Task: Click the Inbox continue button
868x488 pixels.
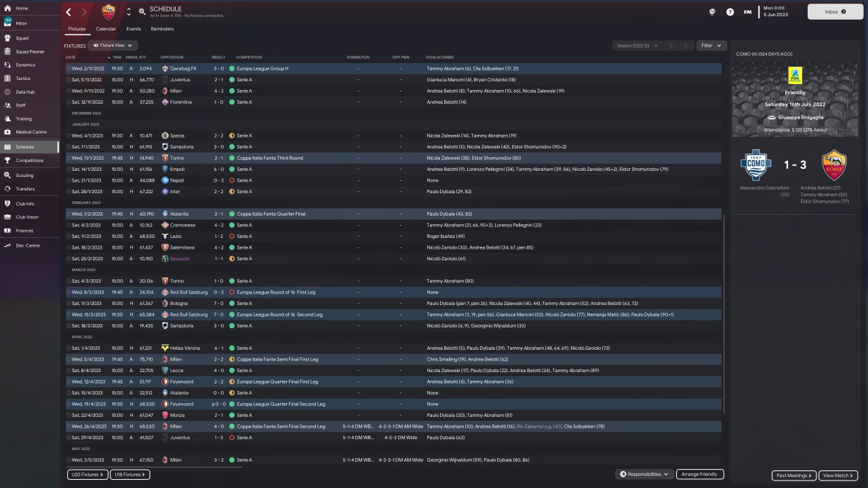Action: click(834, 12)
